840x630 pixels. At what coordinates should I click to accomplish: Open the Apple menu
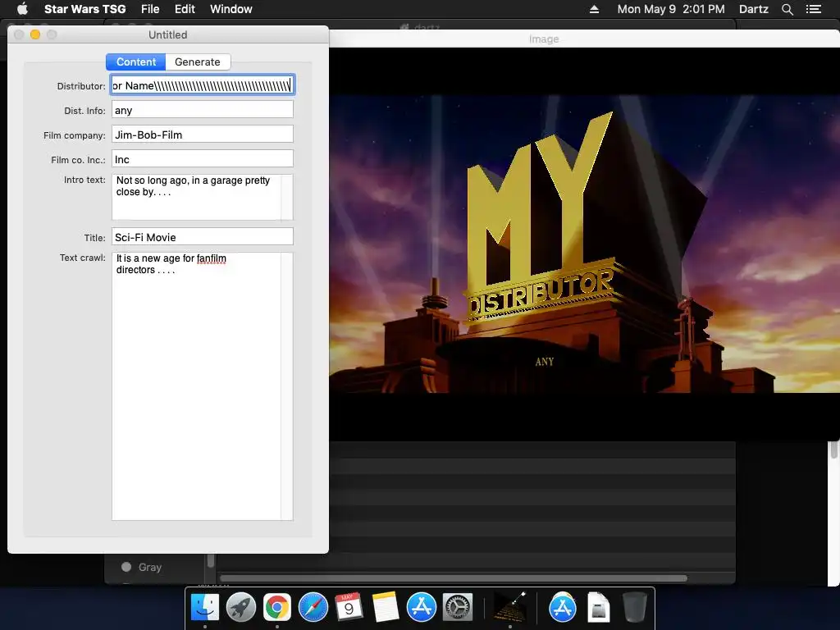coord(22,9)
